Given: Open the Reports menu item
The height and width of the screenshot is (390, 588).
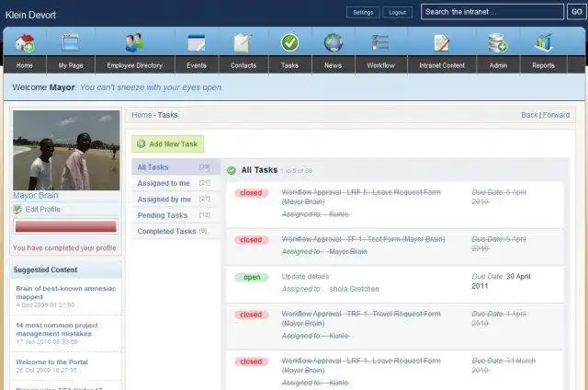Looking at the screenshot, I should tap(543, 65).
